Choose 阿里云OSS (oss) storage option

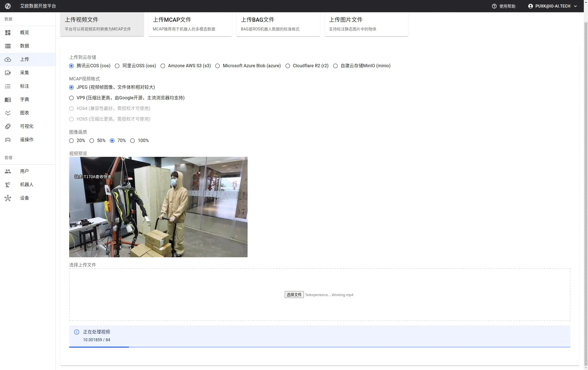click(117, 66)
